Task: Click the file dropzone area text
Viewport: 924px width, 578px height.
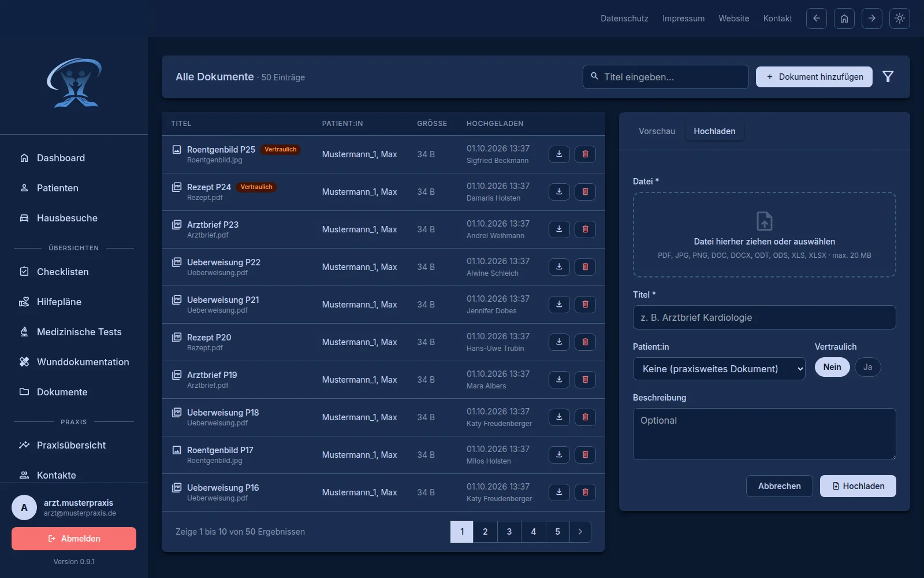Action: pos(765,242)
